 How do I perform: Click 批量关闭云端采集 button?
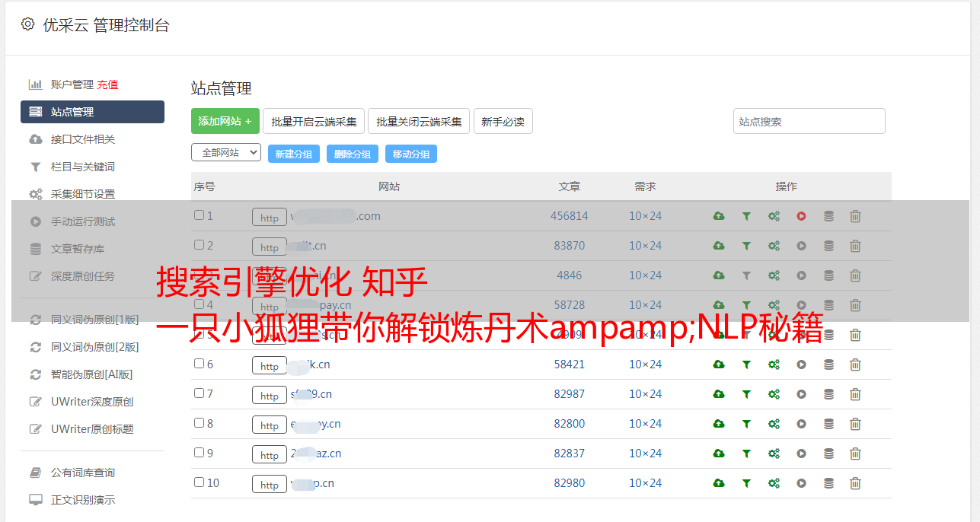[419, 121]
